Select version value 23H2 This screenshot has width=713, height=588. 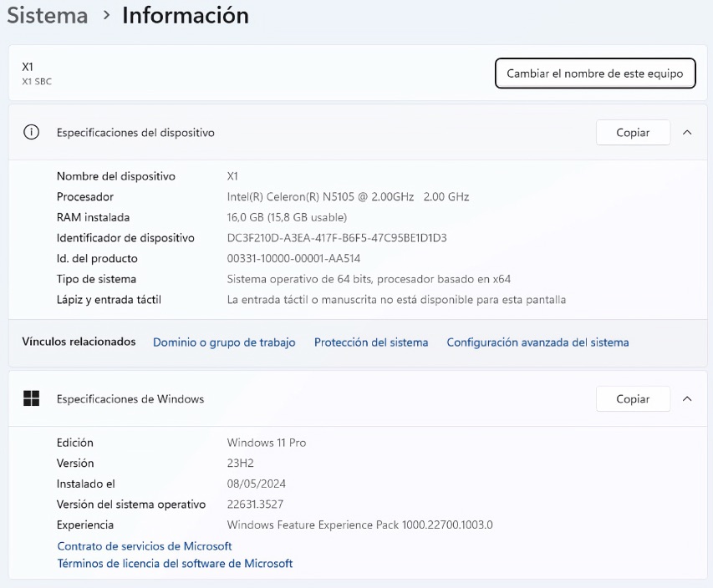click(241, 463)
